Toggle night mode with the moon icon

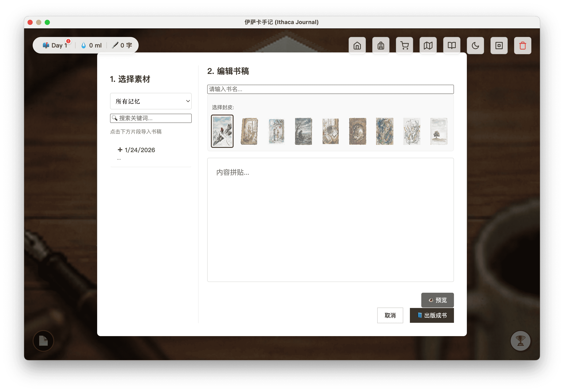click(x=475, y=45)
